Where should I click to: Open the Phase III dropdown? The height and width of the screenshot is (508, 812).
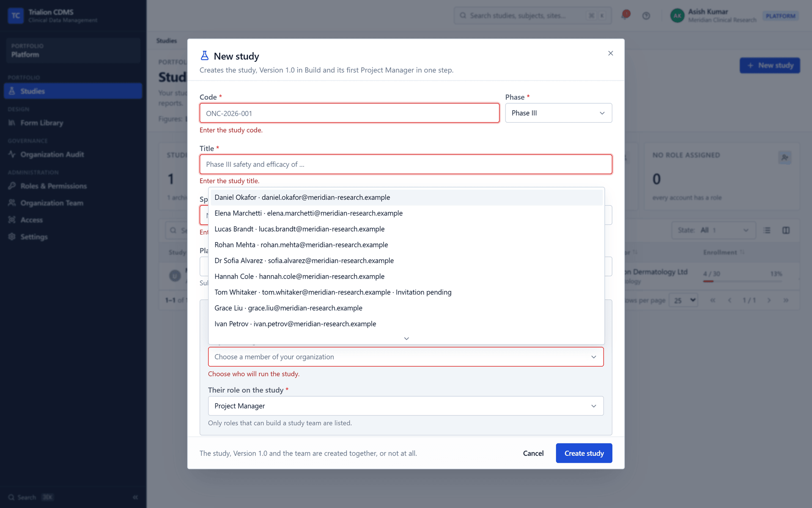(558, 113)
